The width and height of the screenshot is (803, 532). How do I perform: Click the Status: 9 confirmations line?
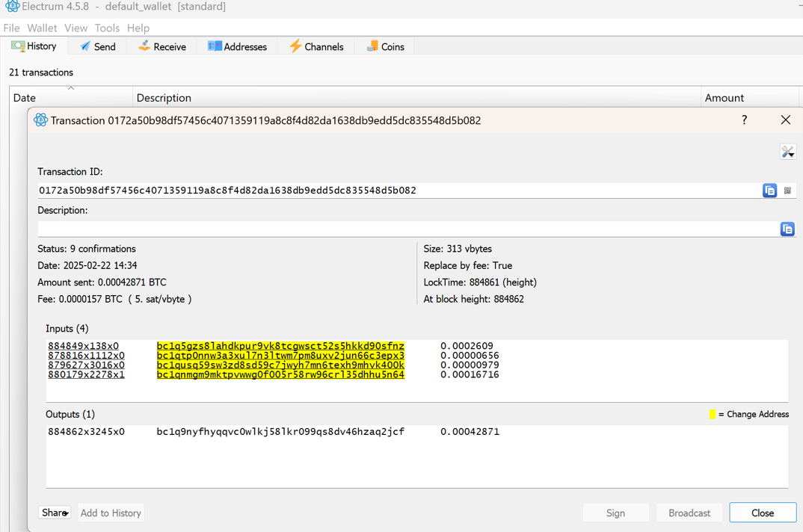click(x=87, y=249)
